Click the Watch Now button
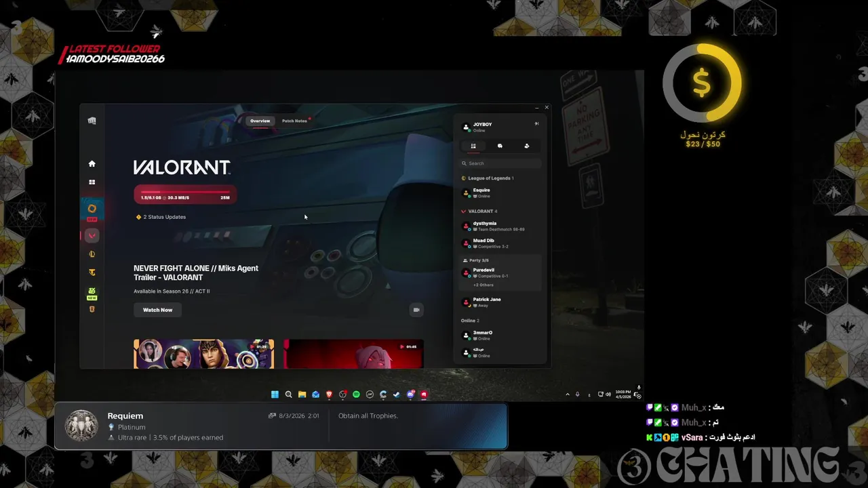Screen dimensions: 868x488 [x=157, y=310]
